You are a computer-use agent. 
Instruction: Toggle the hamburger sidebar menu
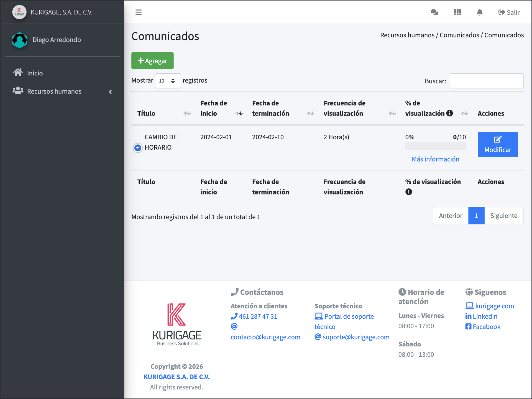pos(139,12)
